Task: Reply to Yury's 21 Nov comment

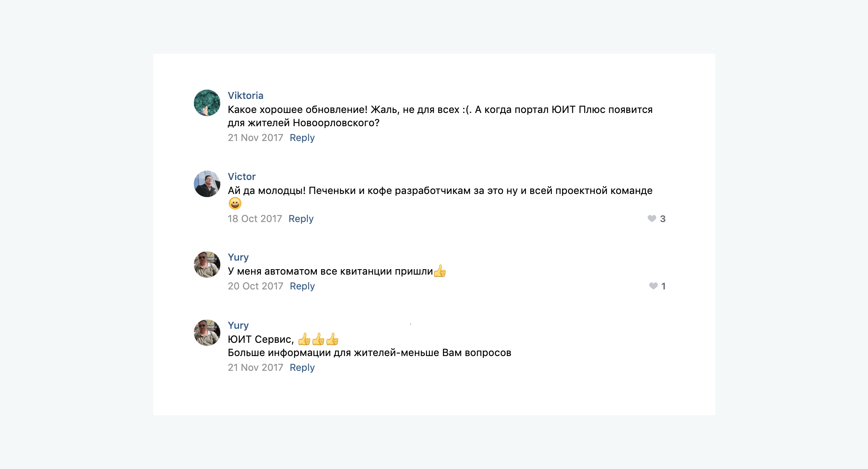Action: tap(302, 367)
